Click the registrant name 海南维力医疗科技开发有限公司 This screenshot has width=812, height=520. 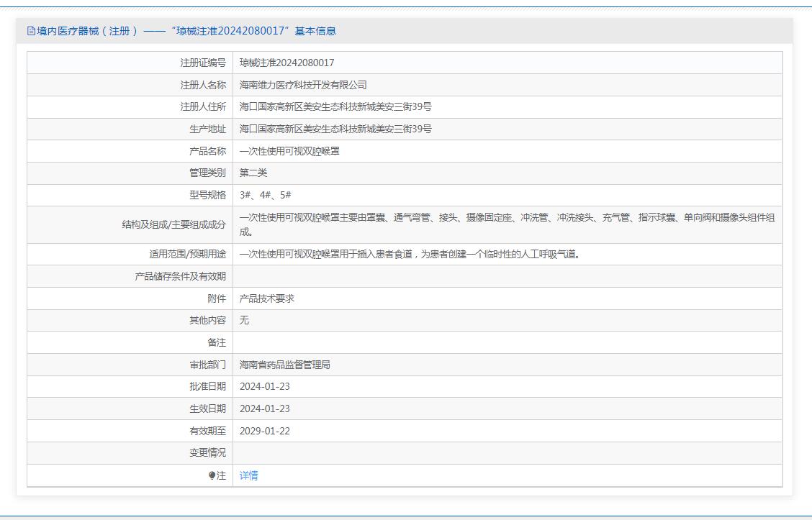tap(303, 85)
